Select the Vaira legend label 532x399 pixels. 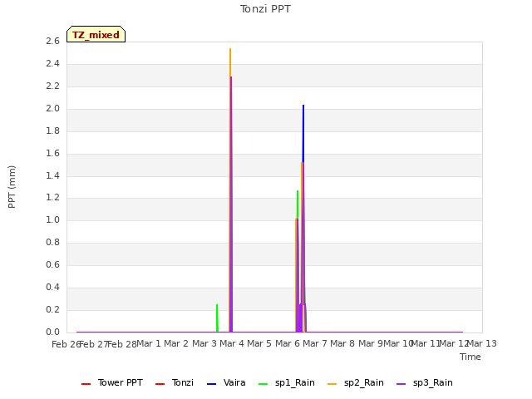click(234, 382)
